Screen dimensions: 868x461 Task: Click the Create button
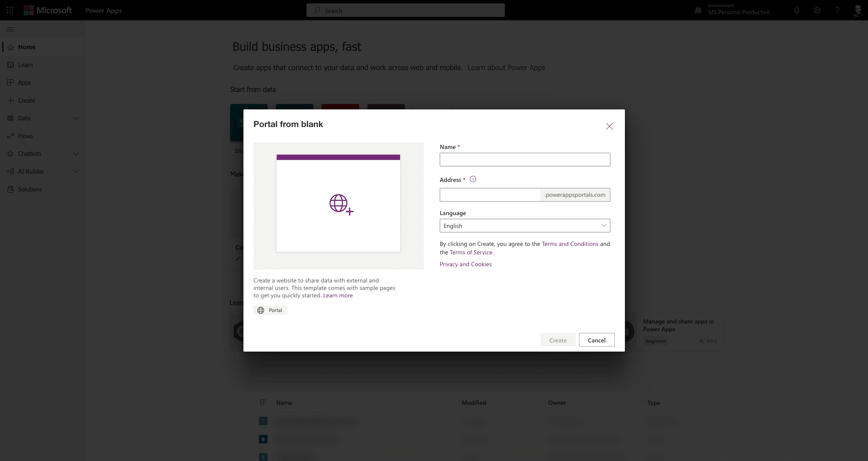click(557, 340)
